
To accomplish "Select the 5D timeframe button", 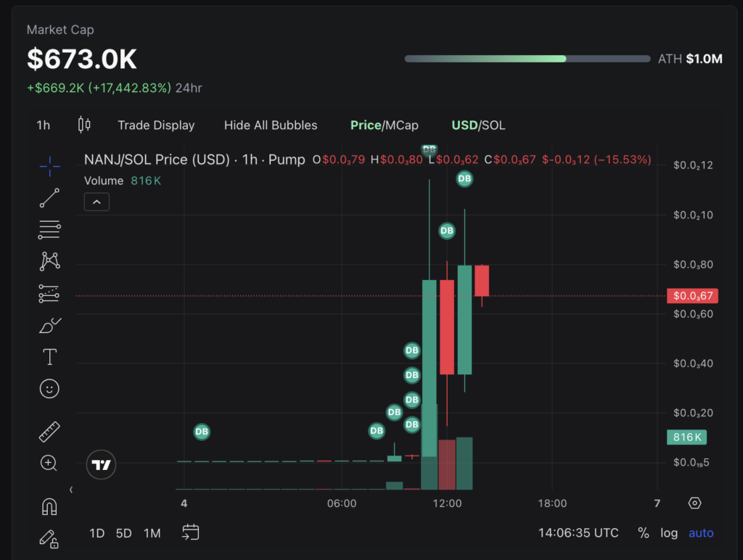I will click(x=123, y=532).
